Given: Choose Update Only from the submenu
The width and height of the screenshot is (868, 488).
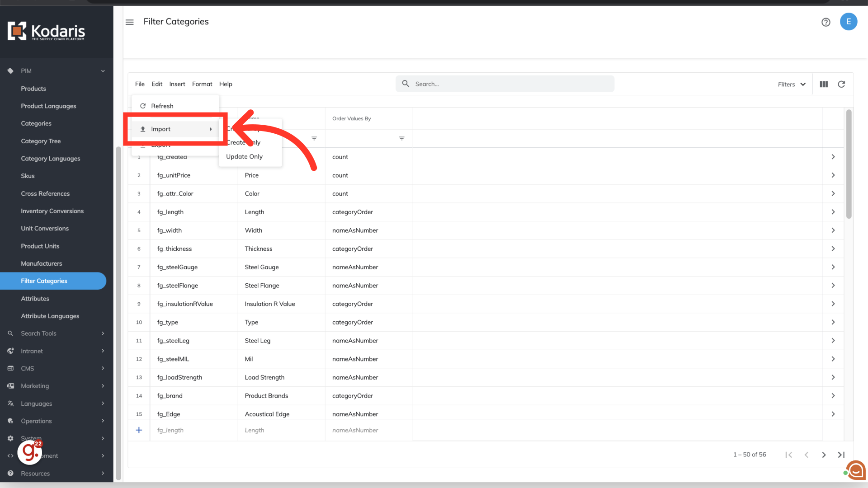Looking at the screenshot, I should pos(244,157).
